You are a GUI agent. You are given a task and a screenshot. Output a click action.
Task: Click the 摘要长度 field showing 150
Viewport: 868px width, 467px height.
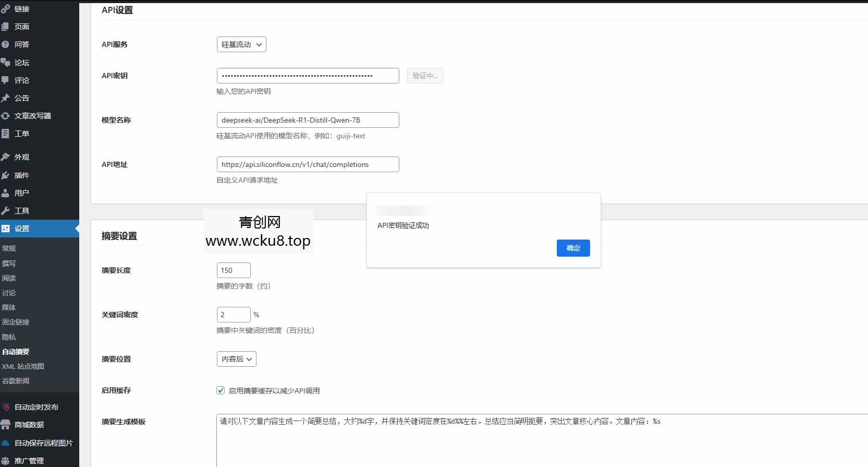[x=234, y=270]
